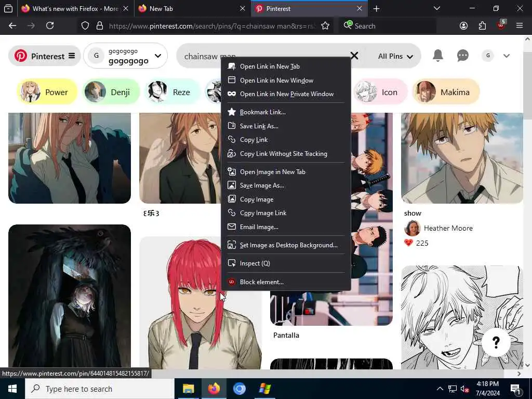Choose Open Link in New Window
532x399 pixels.
coord(286,81)
